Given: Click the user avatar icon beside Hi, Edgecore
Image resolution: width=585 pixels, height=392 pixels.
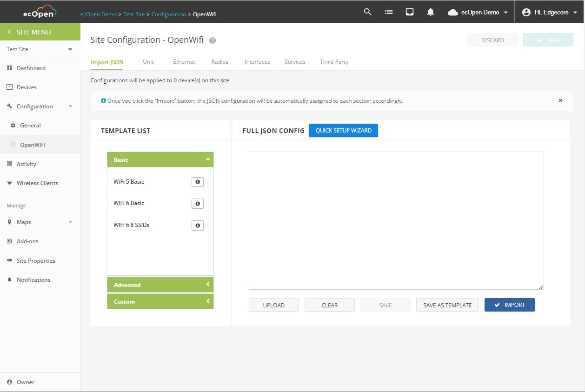Looking at the screenshot, I should pyautogui.click(x=526, y=13).
